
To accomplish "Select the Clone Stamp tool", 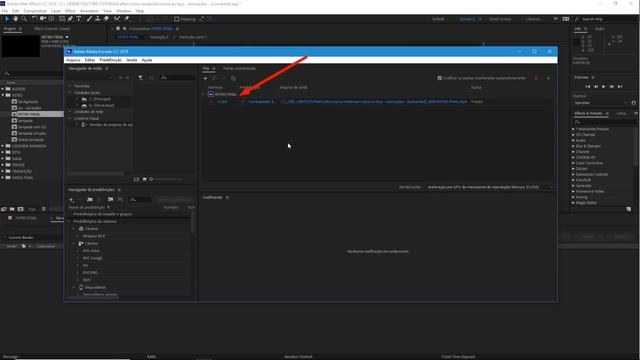I will tap(98, 19).
